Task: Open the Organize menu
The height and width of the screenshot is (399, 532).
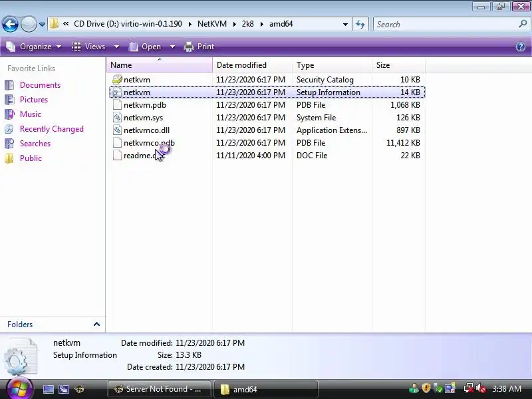Action: [34, 47]
